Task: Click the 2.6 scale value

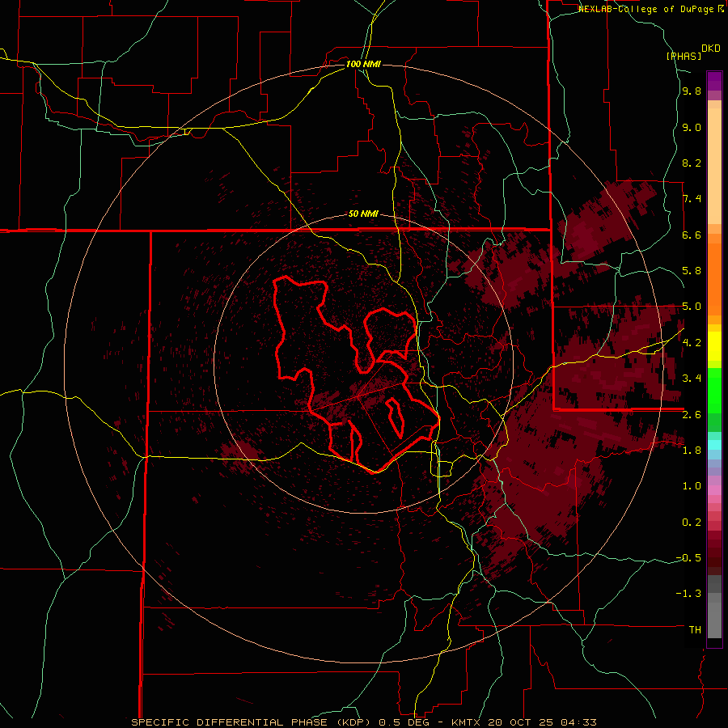Action: tap(692, 414)
